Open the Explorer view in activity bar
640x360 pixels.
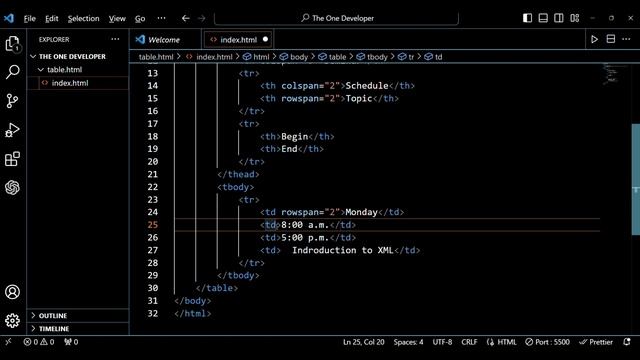(x=12, y=44)
